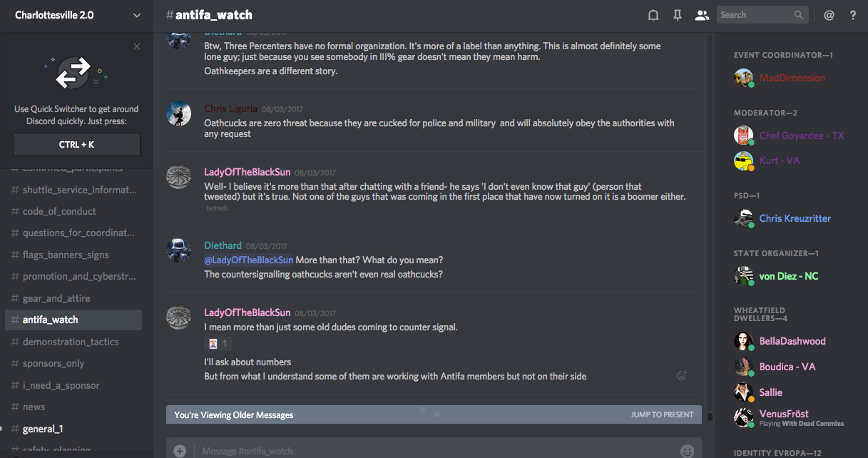Viewport: 868px width, 458px height.
Task: Click the add reaction smiley icon
Action: [681, 375]
